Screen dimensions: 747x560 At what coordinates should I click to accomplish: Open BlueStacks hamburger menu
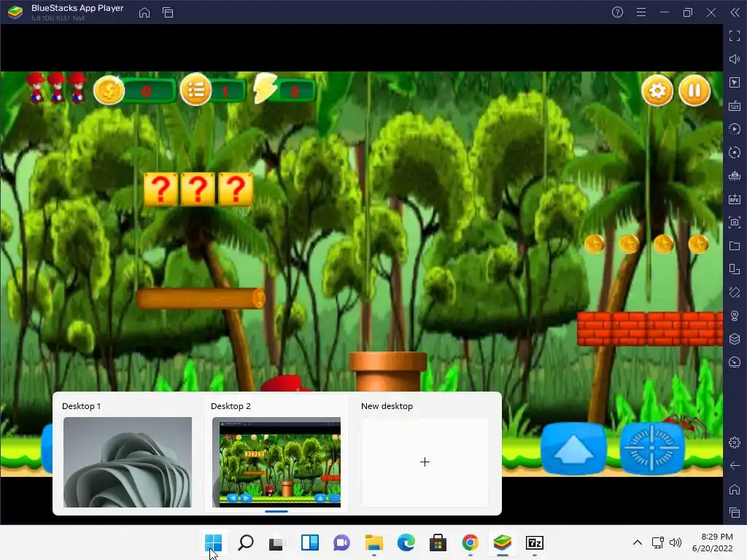641,12
